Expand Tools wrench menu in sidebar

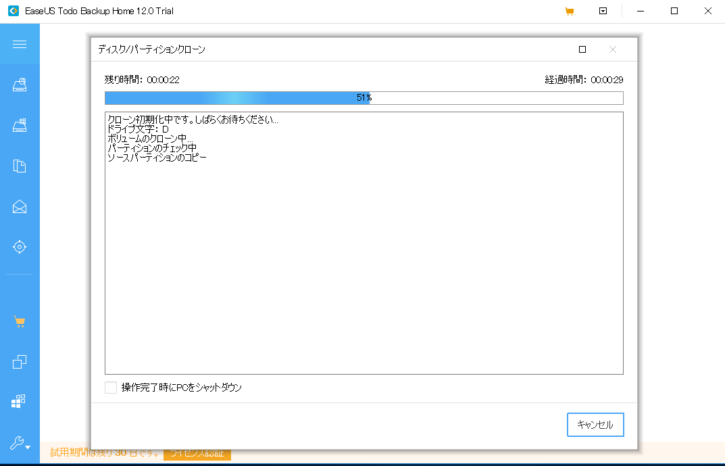[19, 443]
